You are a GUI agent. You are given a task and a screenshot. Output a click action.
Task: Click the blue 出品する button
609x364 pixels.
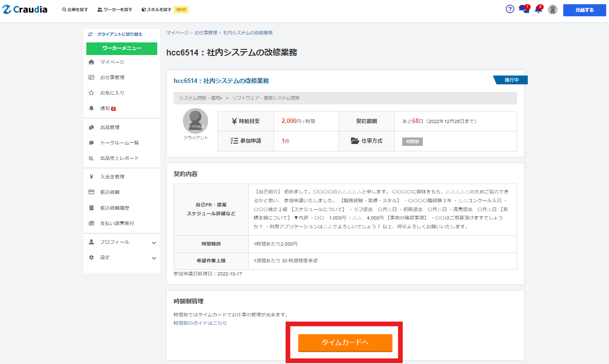(584, 10)
